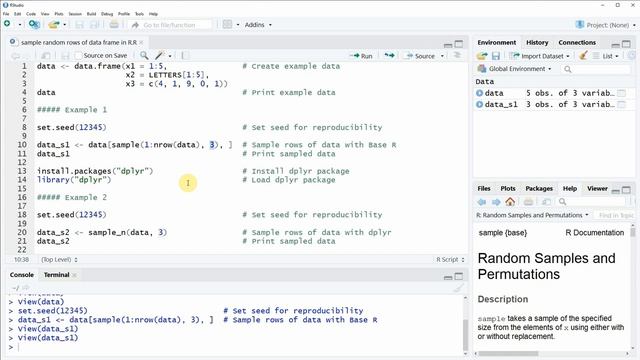View data in the table grid icon
Viewport: 640px width, 360px height.
[x=621, y=93]
